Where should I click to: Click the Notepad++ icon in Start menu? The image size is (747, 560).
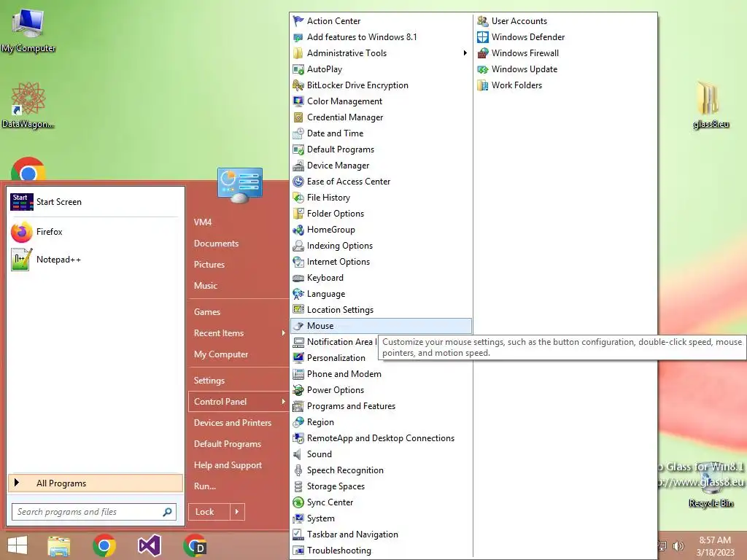[x=22, y=260]
